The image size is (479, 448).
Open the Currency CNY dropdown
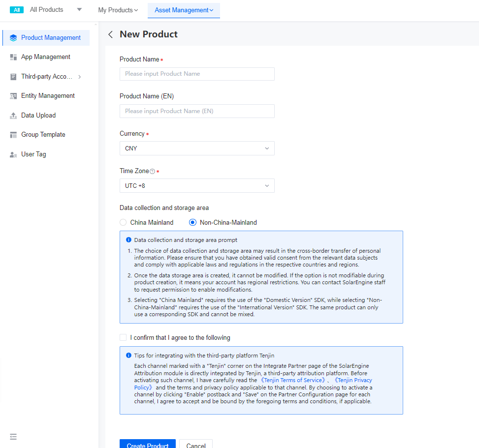[x=197, y=149]
